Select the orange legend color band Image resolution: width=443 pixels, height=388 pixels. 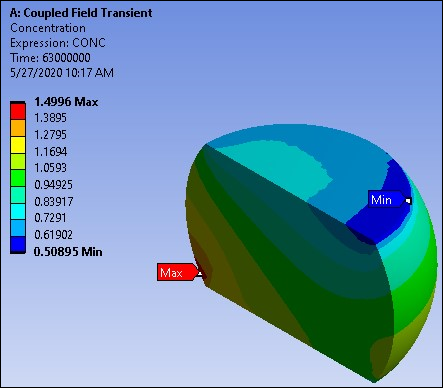pyautogui.click(x=18, y=128)
